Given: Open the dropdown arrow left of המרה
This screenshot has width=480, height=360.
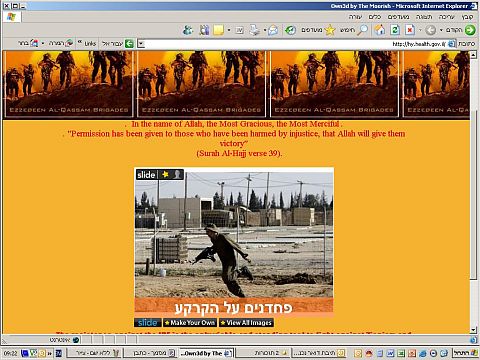Looking at the screenshot, I should [x=43, y=43].
